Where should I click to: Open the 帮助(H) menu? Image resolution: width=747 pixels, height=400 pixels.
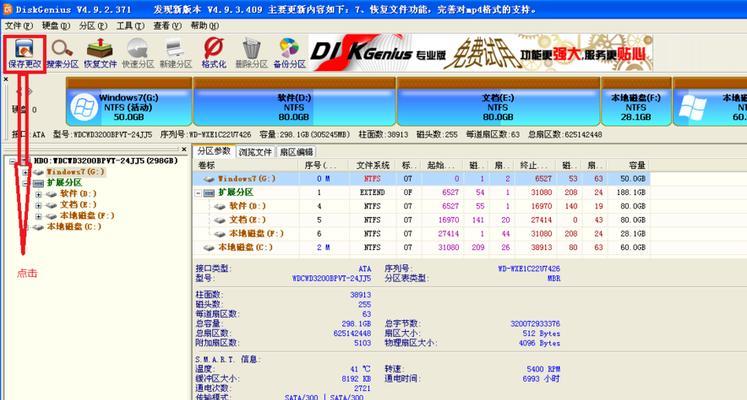click(204, 25)
